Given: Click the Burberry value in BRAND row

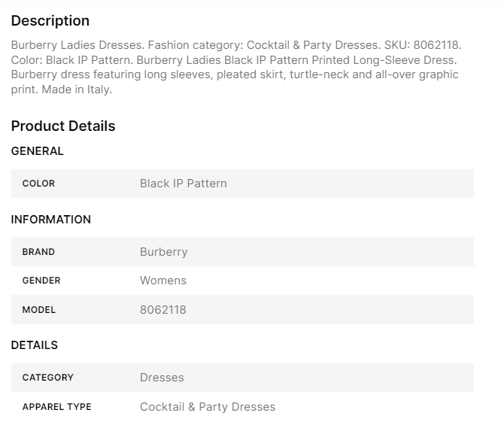Looking at the screenshot, I should click(163, 252).
